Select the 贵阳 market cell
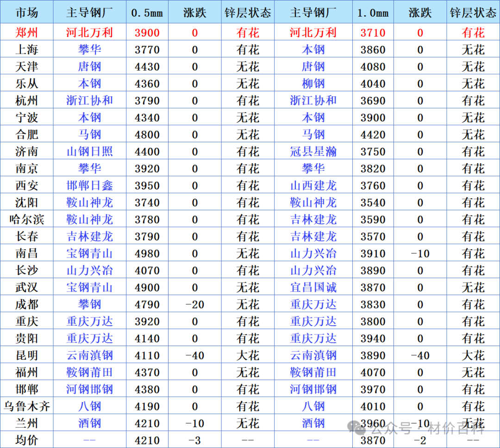 27,338
